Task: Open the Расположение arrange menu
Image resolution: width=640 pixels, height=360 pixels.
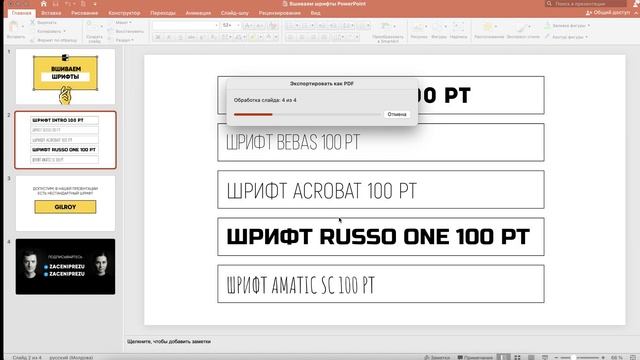Action: coord(489,31)
